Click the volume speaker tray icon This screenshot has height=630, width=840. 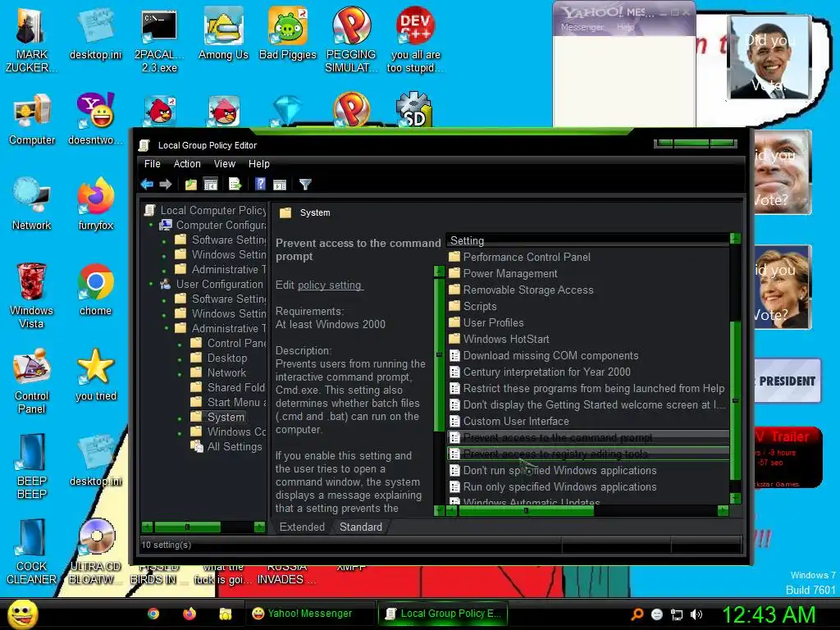pyautogui.click(x=696, y=614)
